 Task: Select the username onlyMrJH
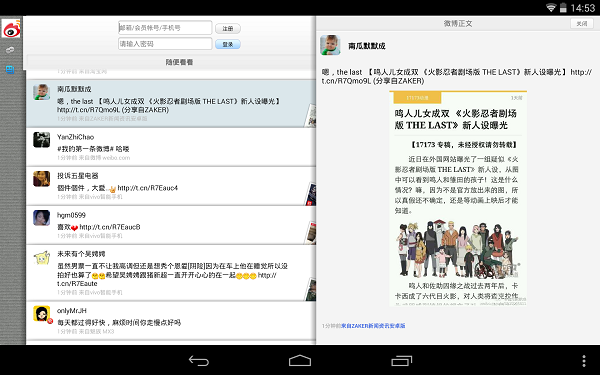tap(72, 311)
